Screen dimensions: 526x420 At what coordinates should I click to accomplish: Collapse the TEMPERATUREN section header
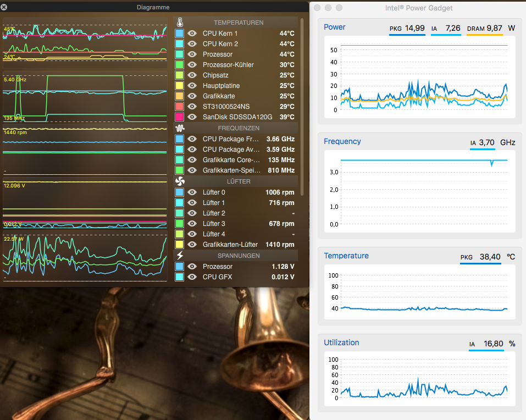click(239, 23)
